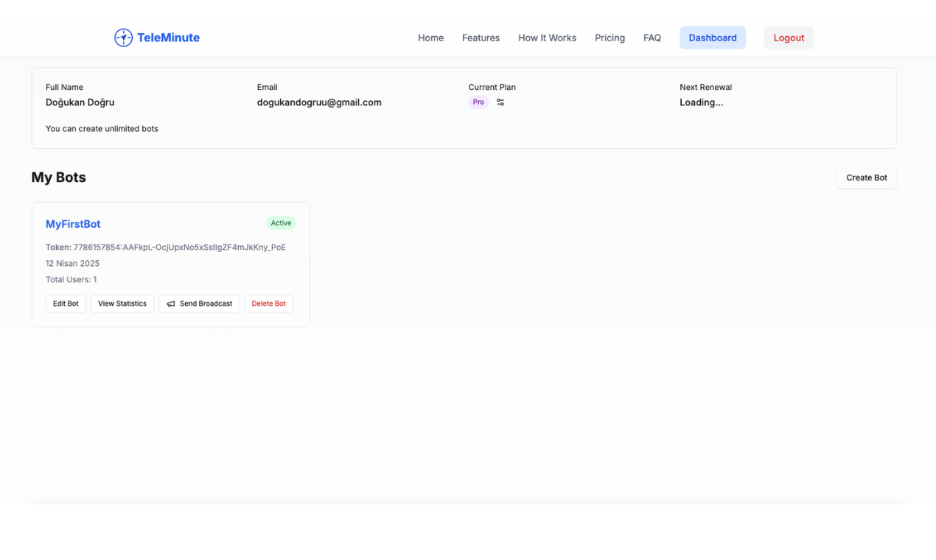Screen dimensions: 936x560
Task: Edit Bot for MyFirstBot
Action: [66, 304]
